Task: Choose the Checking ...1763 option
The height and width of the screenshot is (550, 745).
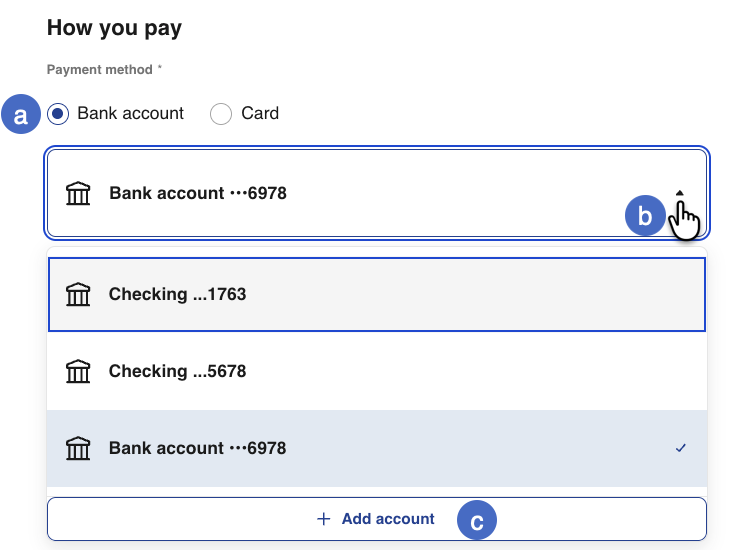Action: (x=177, y=295)
